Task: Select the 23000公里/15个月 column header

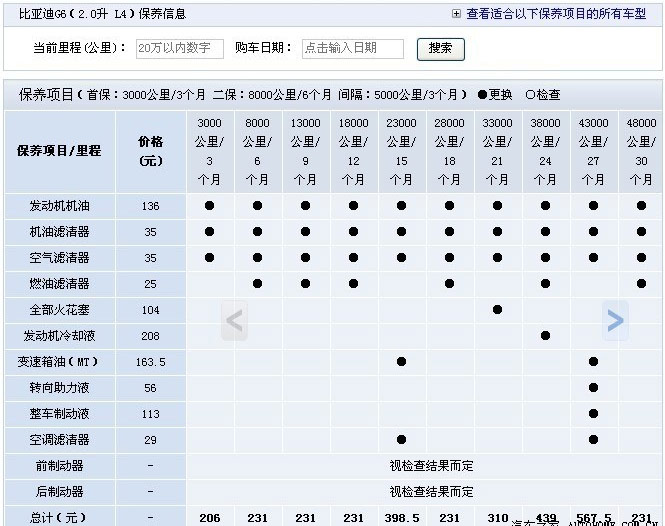Action: 401,151
